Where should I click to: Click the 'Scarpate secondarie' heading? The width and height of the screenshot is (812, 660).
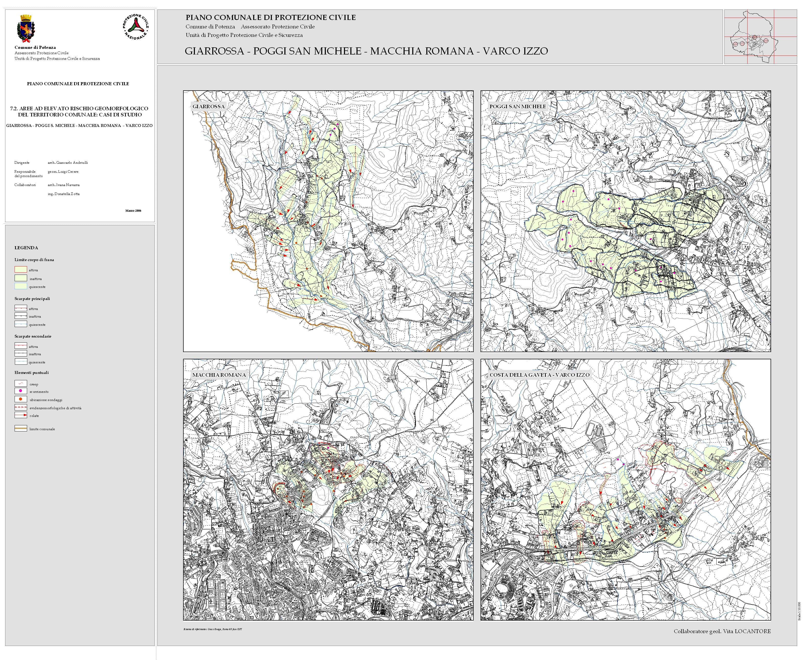click(33, 337)
